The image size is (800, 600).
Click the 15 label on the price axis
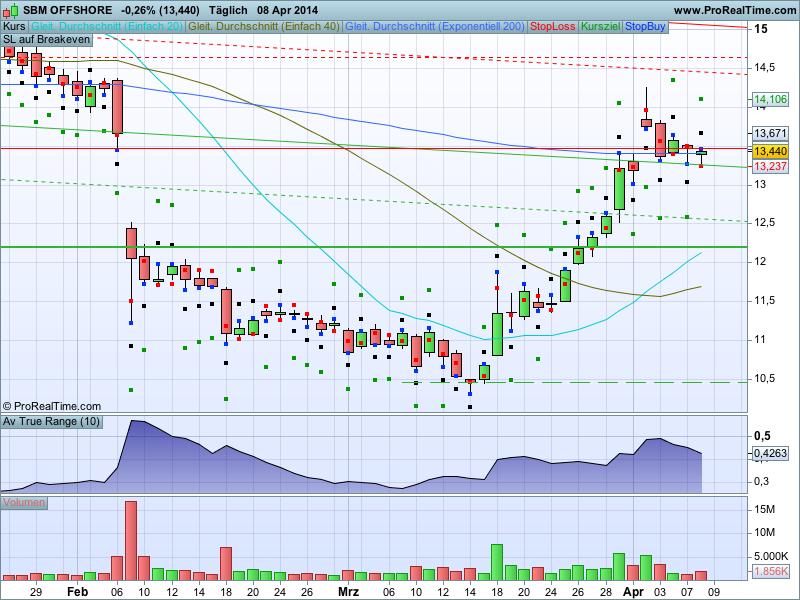pyautogui.click(x=761, y=29)
